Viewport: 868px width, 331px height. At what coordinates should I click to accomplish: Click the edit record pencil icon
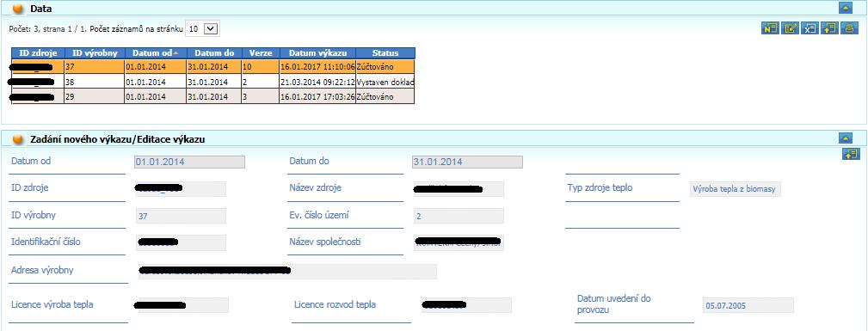point(790,28)
